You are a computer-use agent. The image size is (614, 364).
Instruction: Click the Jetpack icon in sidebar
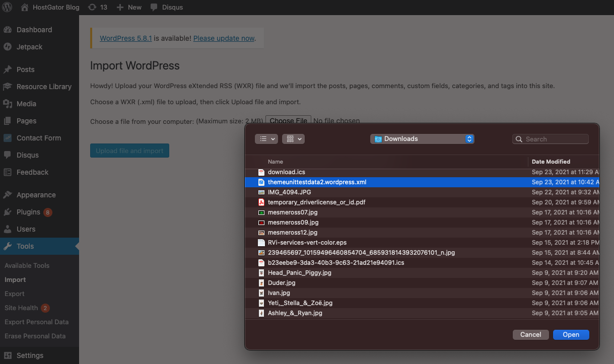pos(8,47)
